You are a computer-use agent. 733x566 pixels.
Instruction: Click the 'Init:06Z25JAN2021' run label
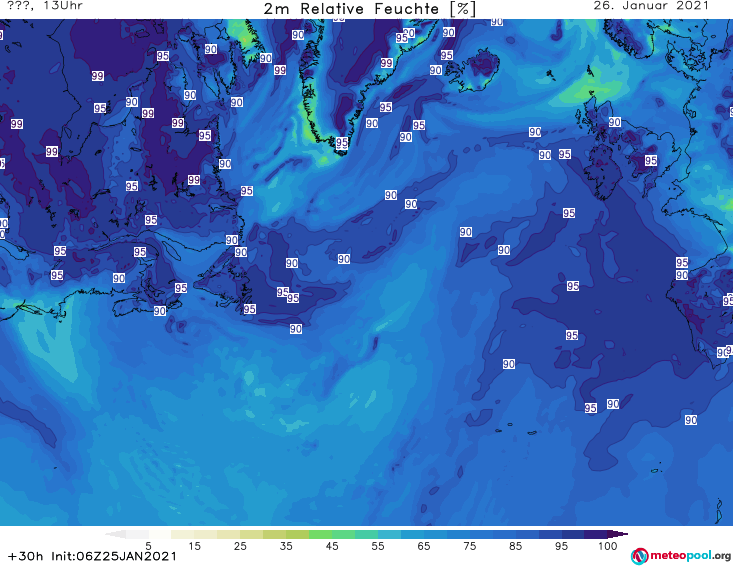(x=114, y=556)
